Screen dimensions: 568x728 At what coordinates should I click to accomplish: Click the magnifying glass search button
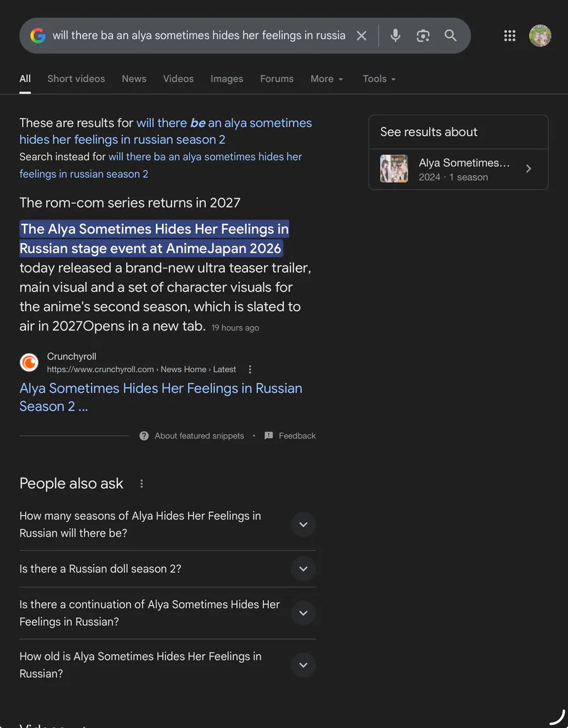point(451,36)
